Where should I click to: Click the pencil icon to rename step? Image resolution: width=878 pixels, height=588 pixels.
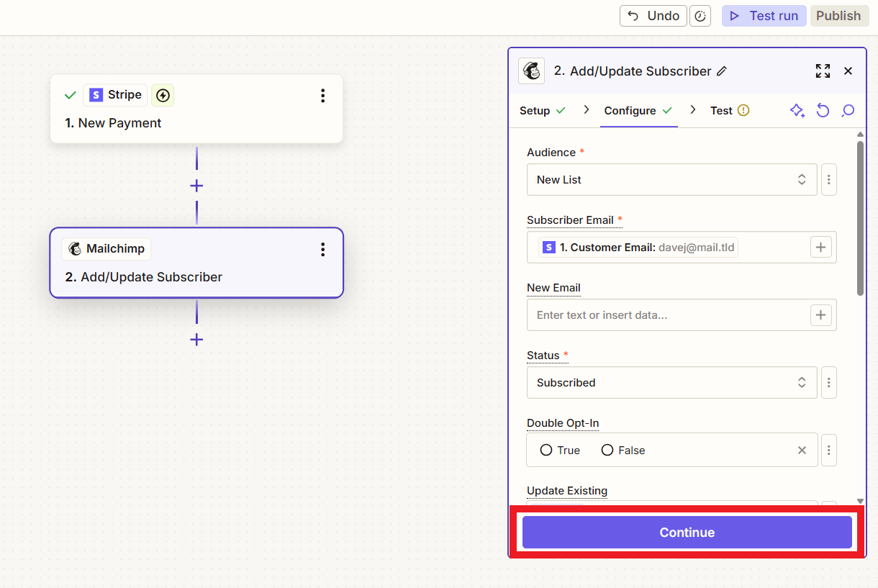[x=722, y=71]
